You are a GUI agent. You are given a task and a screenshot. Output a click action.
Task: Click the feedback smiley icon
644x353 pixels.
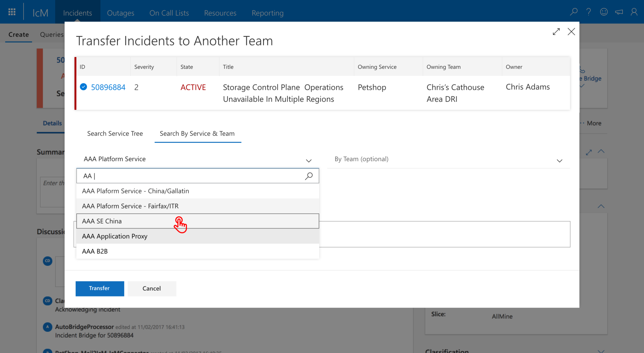click(x=604, y=12)
